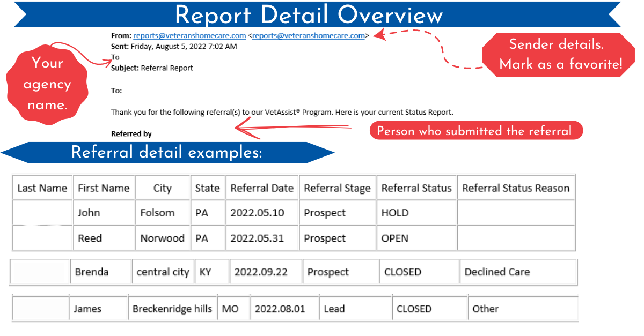Click the email address link inside angle brackets

(309, 35)
